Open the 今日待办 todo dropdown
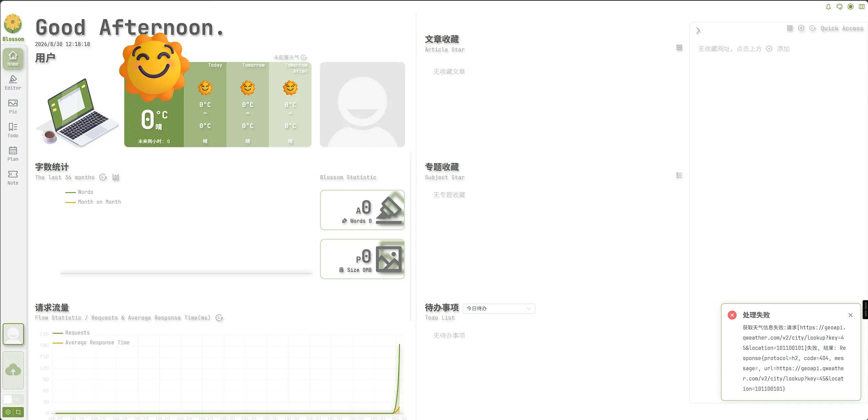 tap(499, 309)
